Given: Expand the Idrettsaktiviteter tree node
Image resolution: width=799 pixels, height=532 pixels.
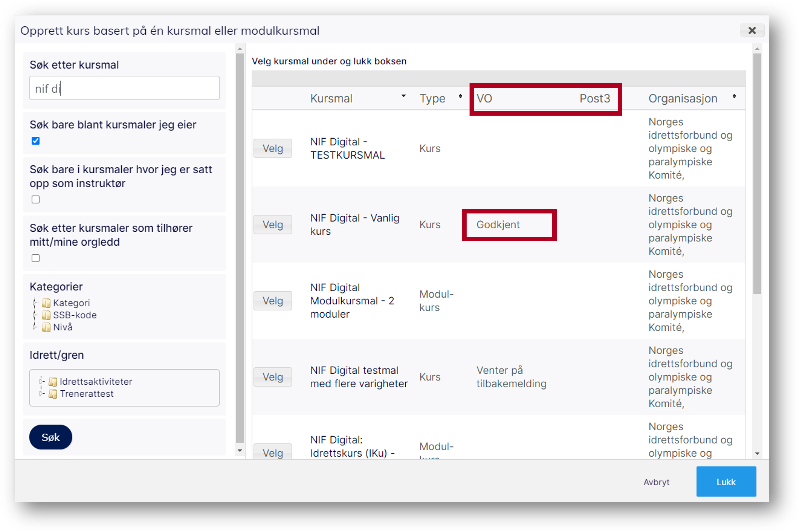Looking at the screenshot, I should click(x=41, y=381).
